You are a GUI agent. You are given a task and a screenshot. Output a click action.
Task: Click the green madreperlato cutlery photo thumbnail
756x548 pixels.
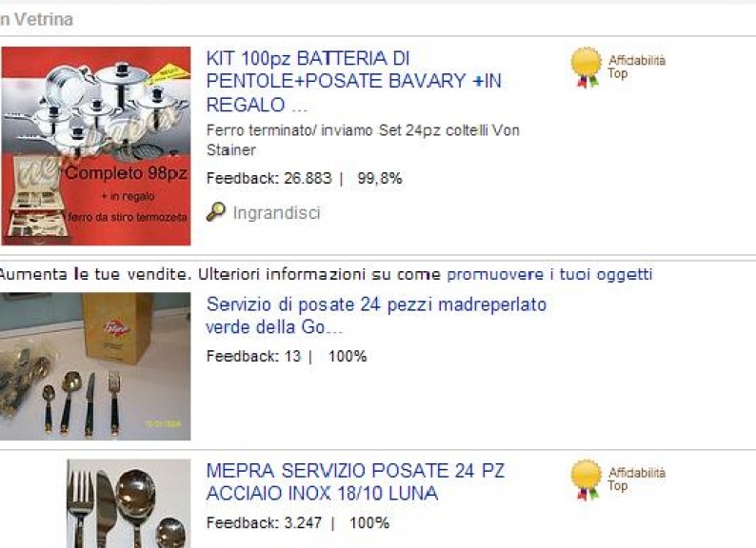pos(95,366)
